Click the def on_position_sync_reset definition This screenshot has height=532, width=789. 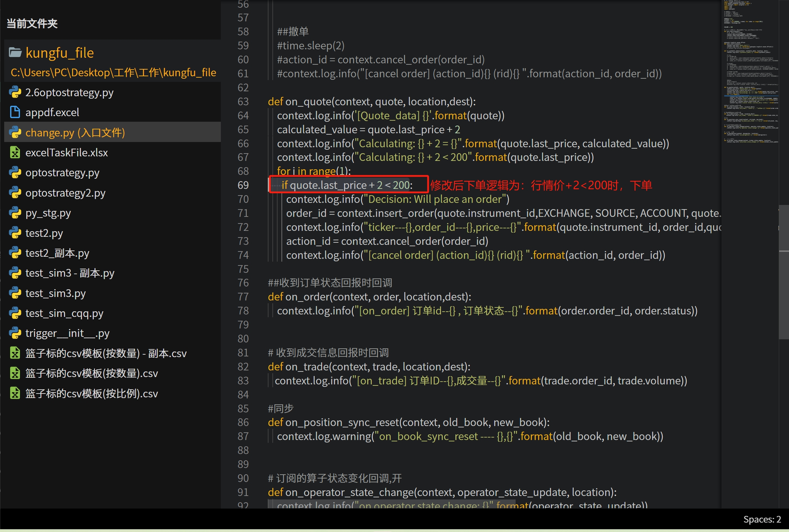click(x=409, y=422)
